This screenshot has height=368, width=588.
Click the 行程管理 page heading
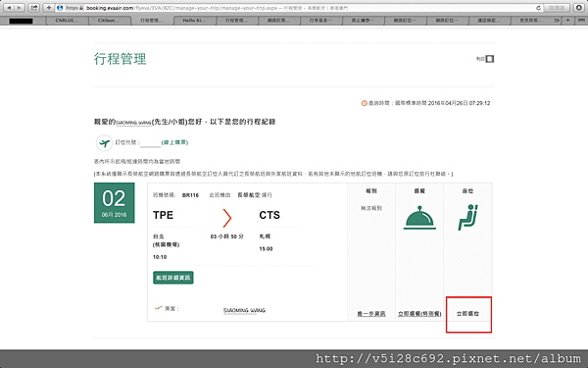(120, 59)
